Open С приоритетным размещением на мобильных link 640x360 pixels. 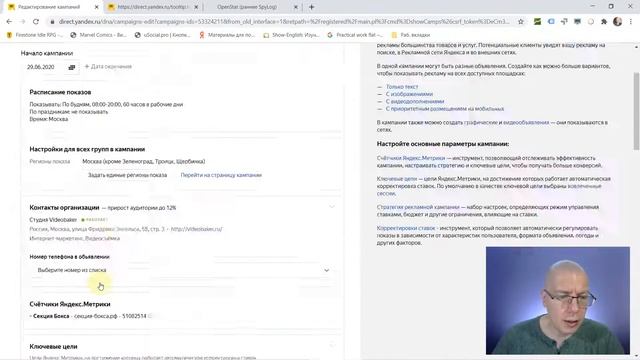click(x=445, y=109)
